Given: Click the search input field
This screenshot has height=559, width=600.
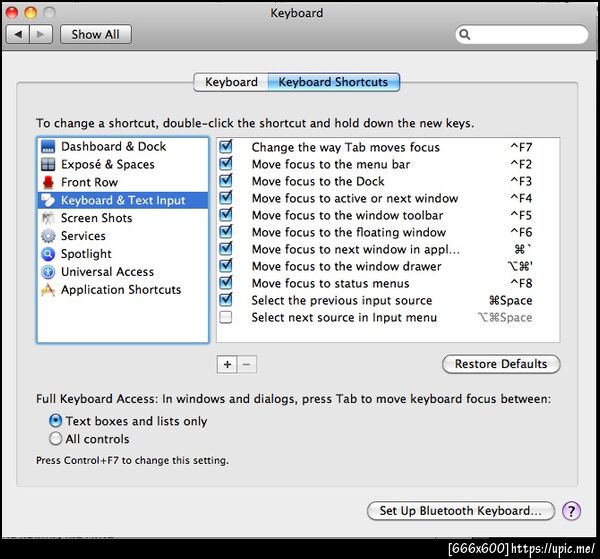Looking at the screenshot, I should [522, 34].
